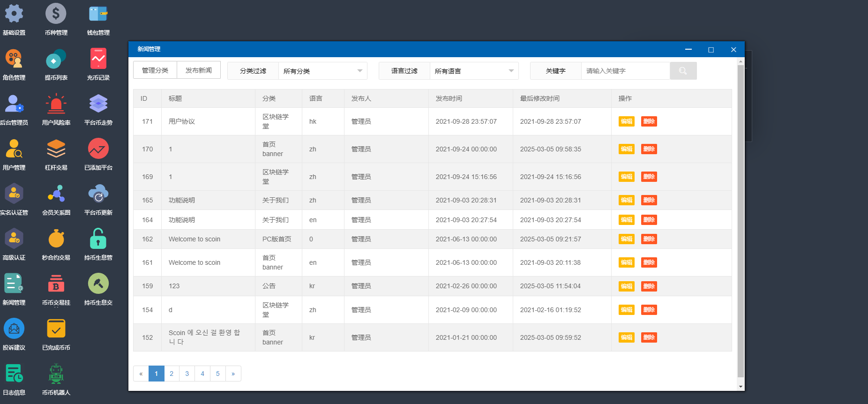Open 币种管理 dollar coin icon
The image size is (868, 404).
click(x=56, y=14)
